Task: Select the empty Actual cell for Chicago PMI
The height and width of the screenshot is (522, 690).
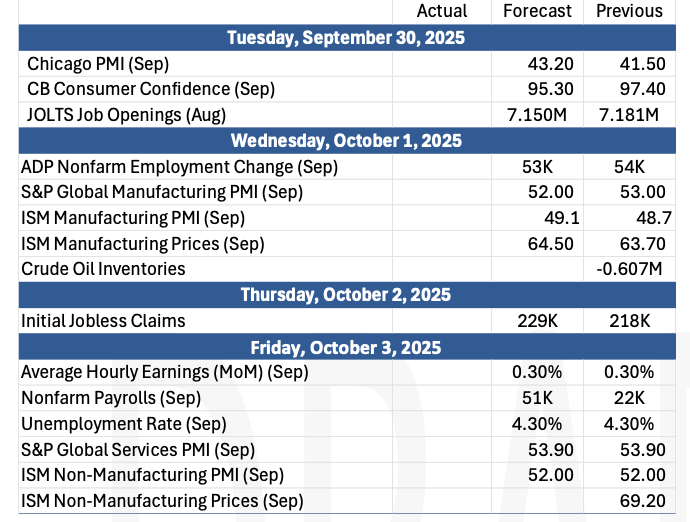Action: tap(441, 64)
